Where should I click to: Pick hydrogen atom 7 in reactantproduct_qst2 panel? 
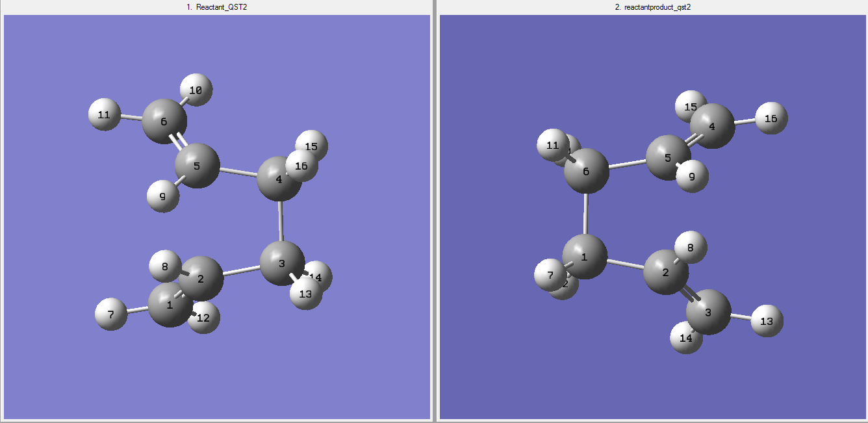pos(550,276)
